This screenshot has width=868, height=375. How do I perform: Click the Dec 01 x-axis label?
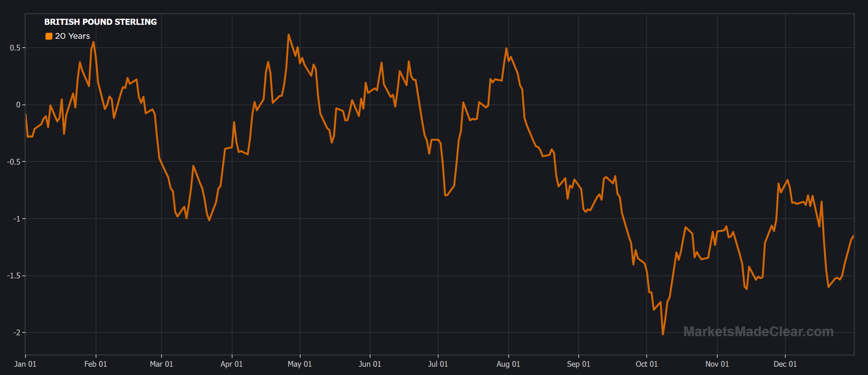(x=785, y=364)
